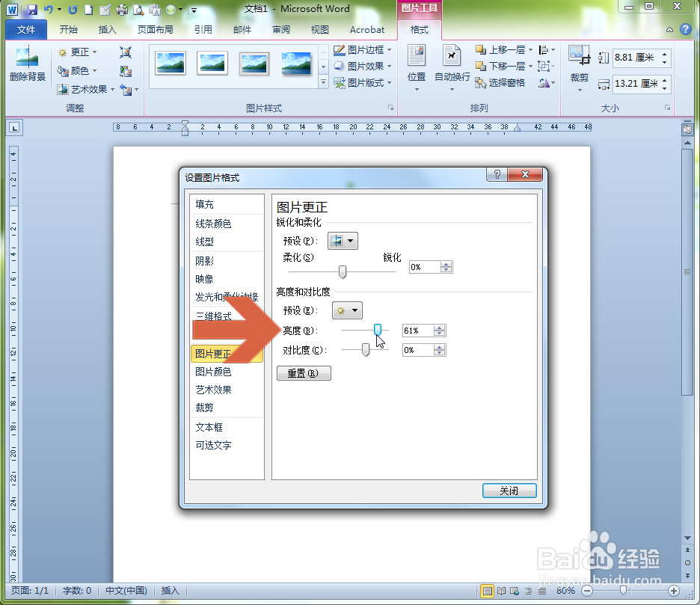Click the sharpen/soften slider handle
Screen dimensions: 700x605
(x=343, y=271)
